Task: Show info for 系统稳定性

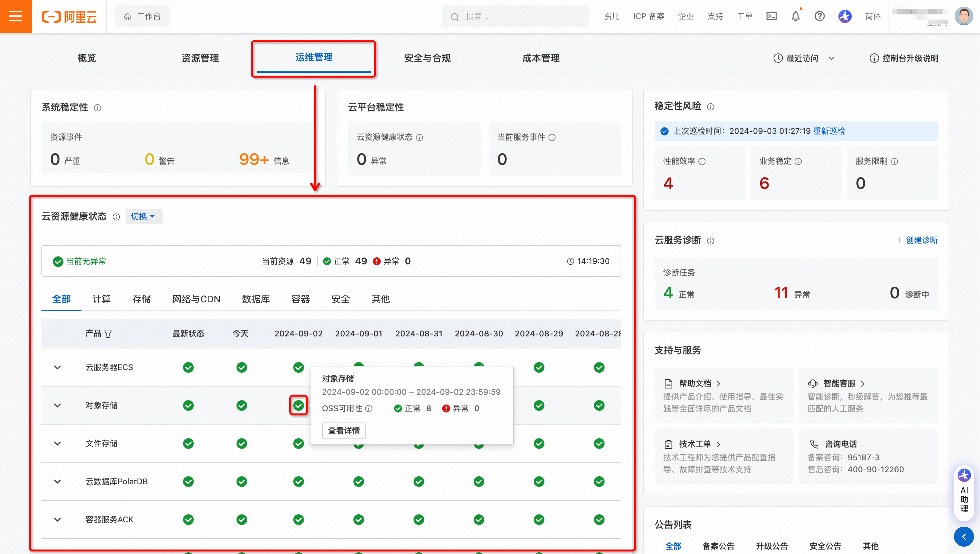Action: pyautogui.click(x=98, y=108)
